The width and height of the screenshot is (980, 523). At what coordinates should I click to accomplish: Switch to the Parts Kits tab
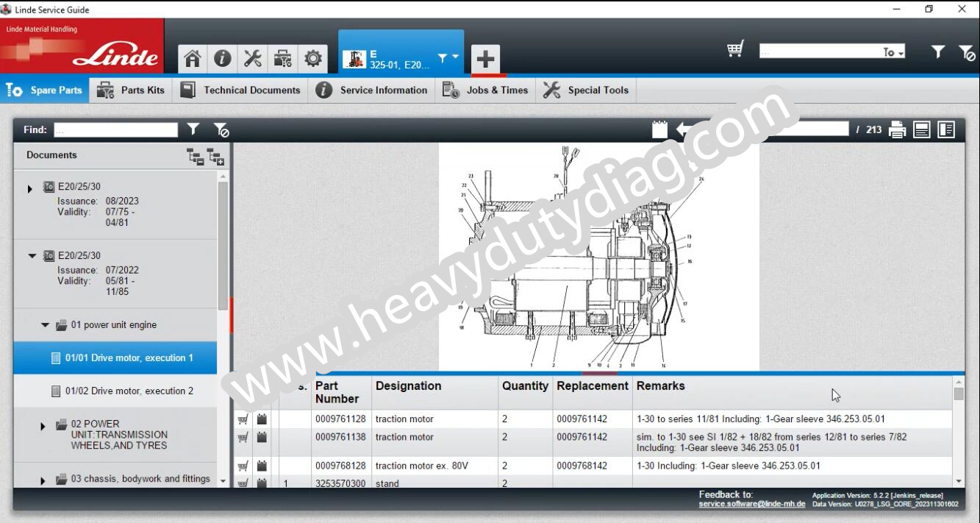click(131, 90)
